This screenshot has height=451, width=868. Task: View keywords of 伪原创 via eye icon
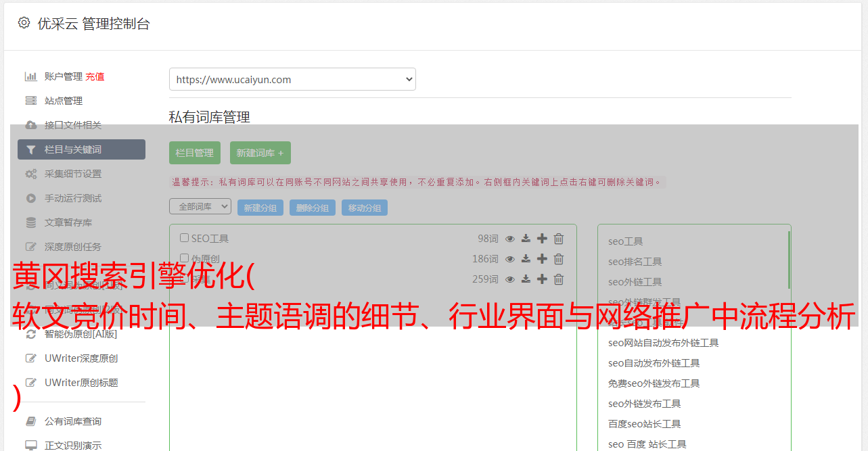[x=510, y=259]
